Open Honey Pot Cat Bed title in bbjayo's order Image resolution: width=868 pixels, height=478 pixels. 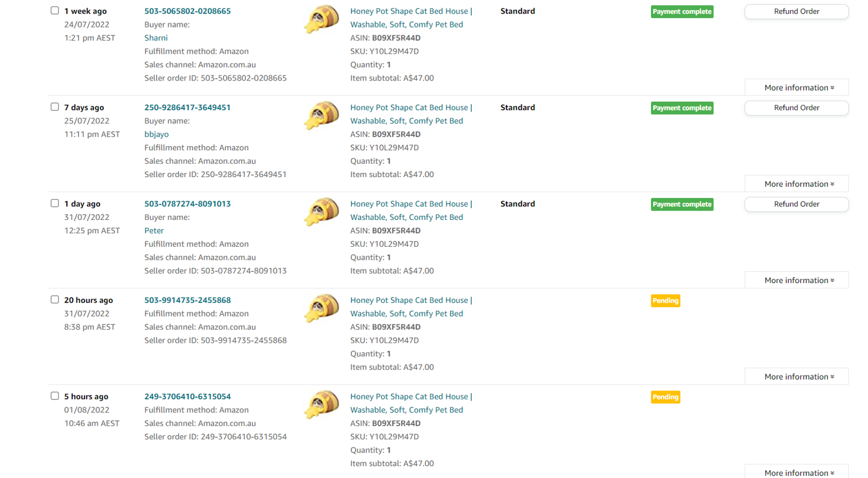click(409, 108)
